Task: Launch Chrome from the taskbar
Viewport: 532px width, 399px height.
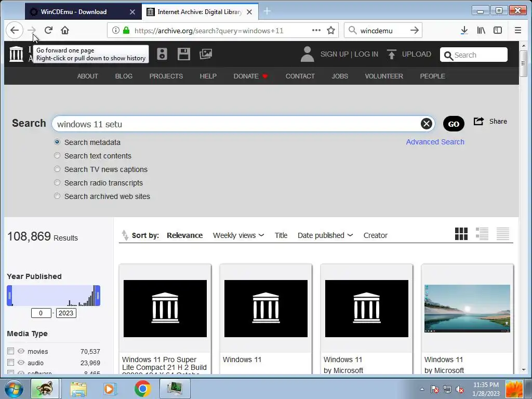Action: [x=142, y=389]
